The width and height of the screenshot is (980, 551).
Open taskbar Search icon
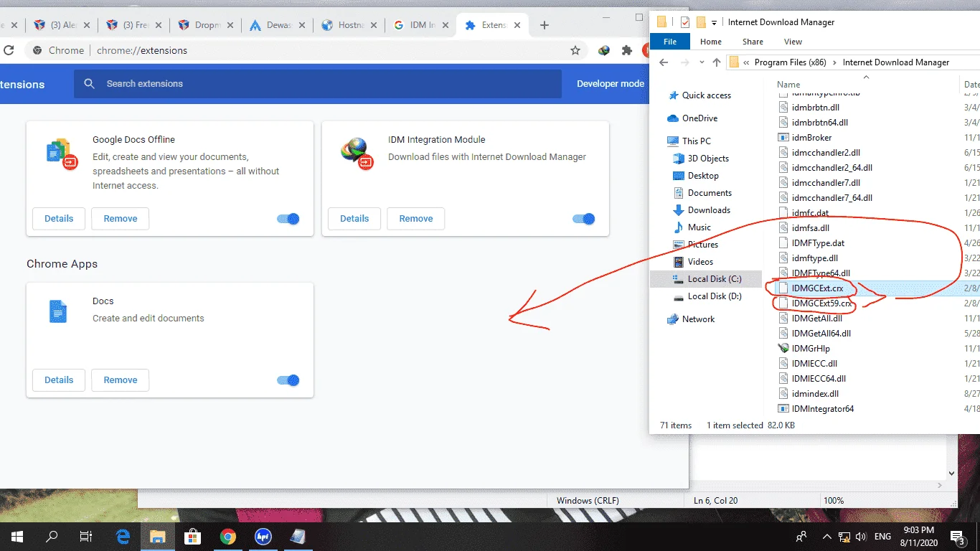52,536
